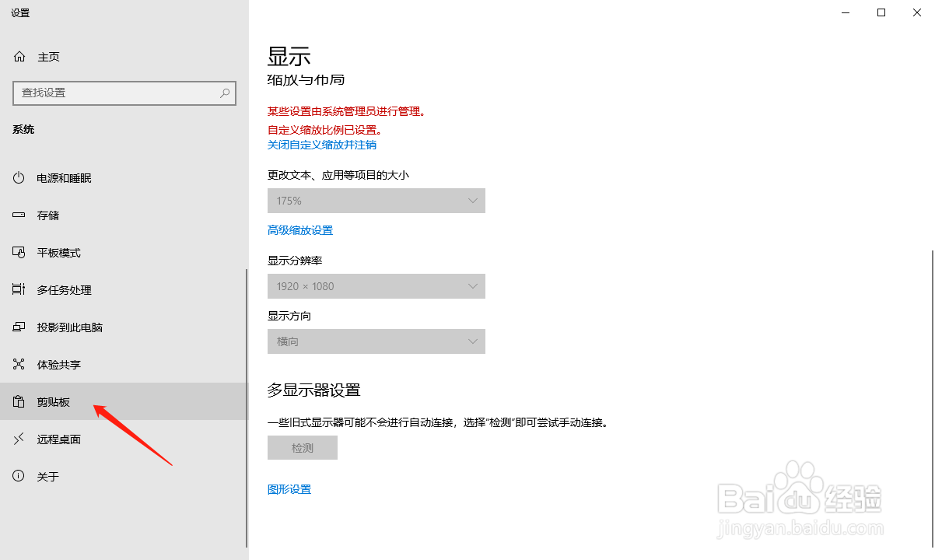Select 存储 in the sidebar

tap(47, 215)
